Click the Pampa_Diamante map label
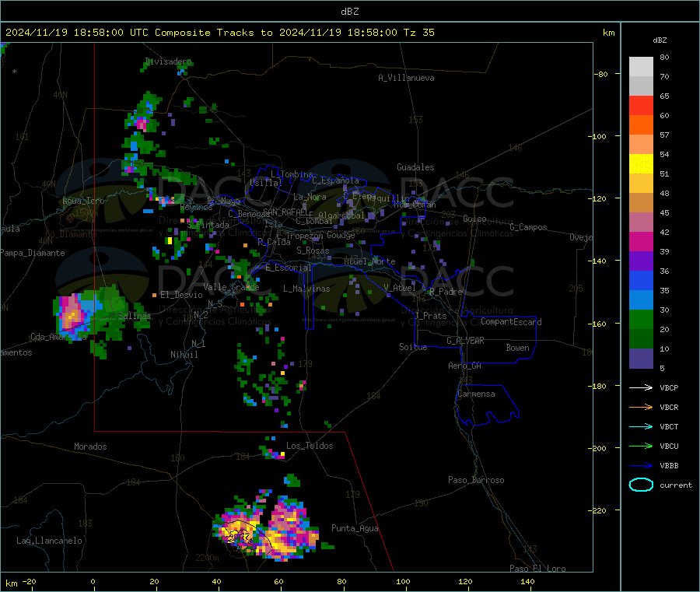The height and width of the screenshot is (592, 700). tap(33, 253)
